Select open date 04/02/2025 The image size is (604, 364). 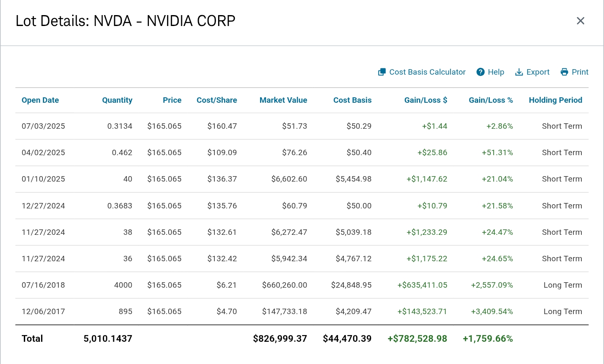[43, 153]
